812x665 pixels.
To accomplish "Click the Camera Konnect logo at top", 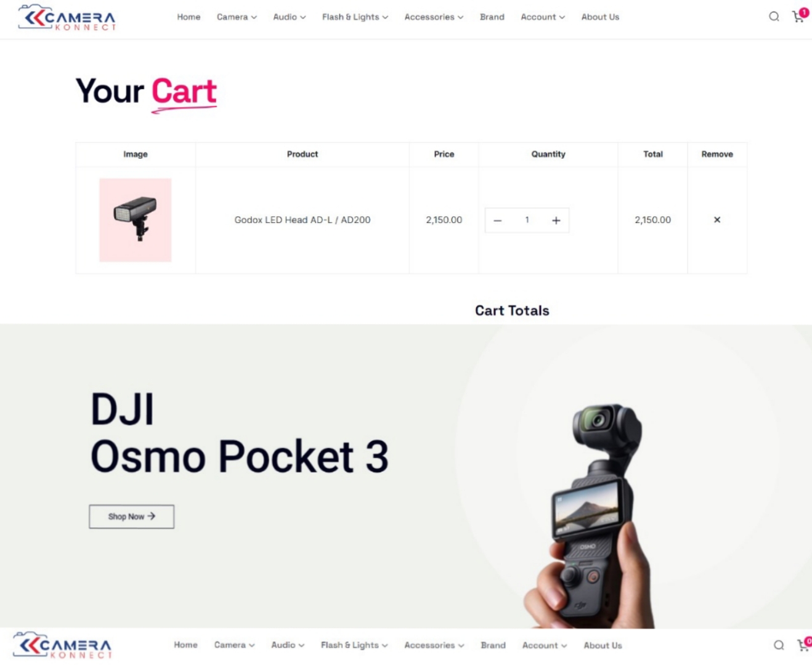I will [x=67, y=18].
